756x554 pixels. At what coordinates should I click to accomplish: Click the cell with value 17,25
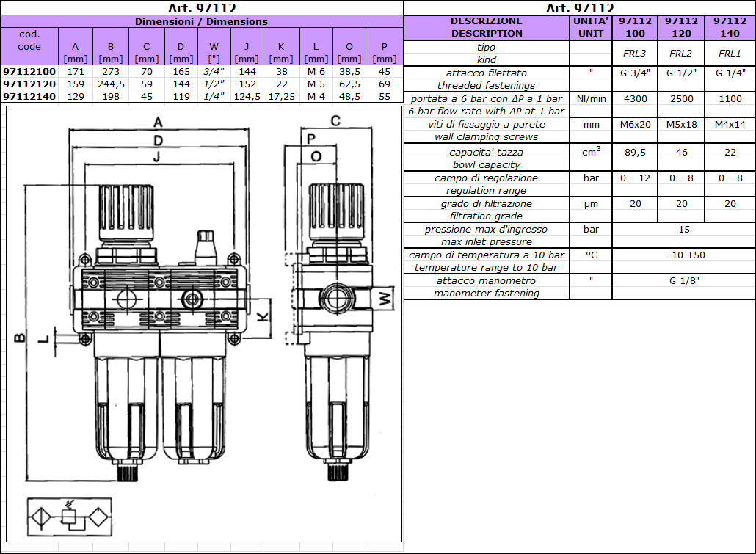282,96
